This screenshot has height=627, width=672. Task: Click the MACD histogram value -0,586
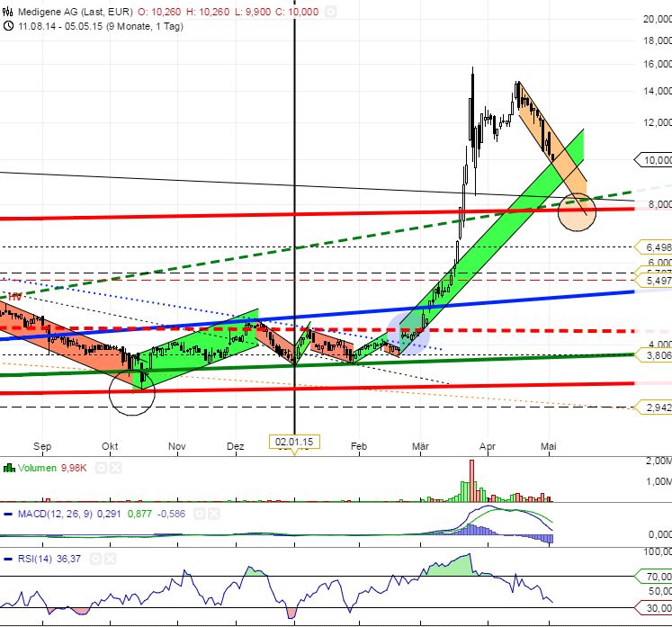pos(172,514)
